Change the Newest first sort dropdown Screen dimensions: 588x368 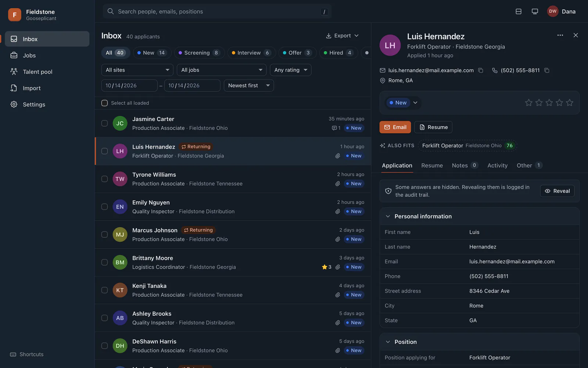click(x=249, y=85)
